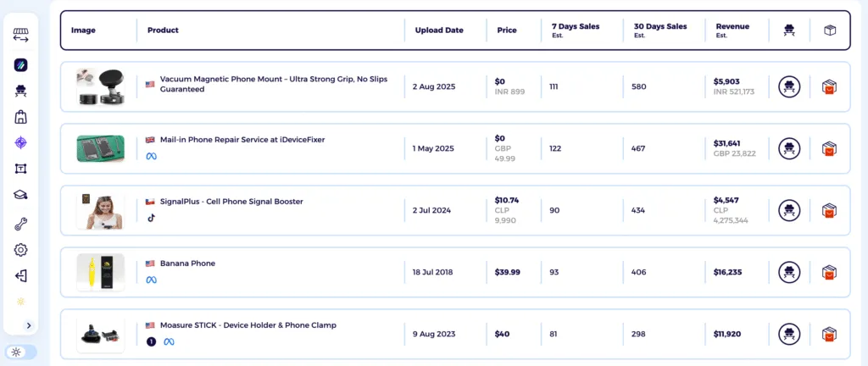Screen dimensions: 868x366
Task: Sort by Upload Date column header
Action: [439, 30]
